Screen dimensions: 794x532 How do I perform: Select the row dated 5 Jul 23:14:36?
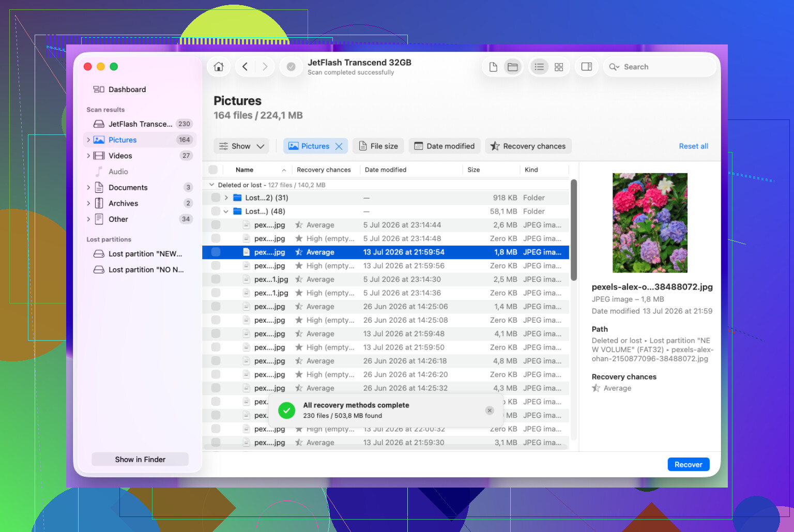(x=386, y=293)
